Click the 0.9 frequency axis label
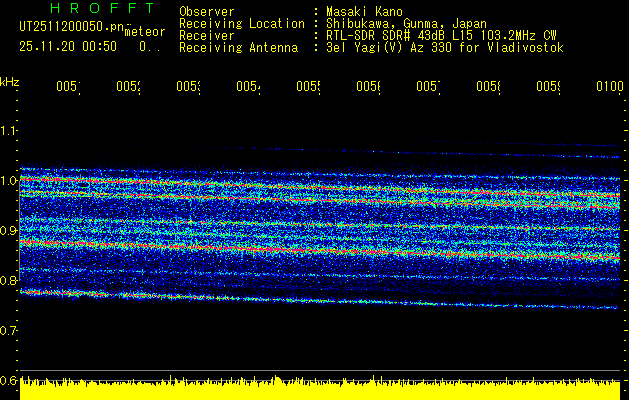The height and width of the screenshot is (400, 629). 9,230
